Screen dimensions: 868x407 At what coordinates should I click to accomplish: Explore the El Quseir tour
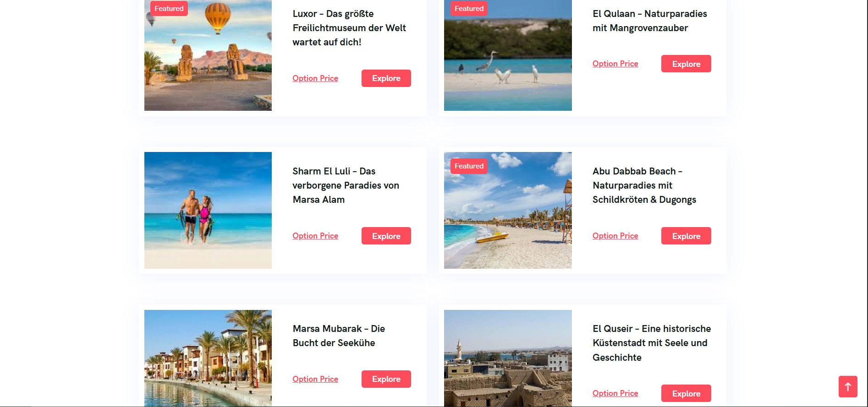(x=686, y=393)
